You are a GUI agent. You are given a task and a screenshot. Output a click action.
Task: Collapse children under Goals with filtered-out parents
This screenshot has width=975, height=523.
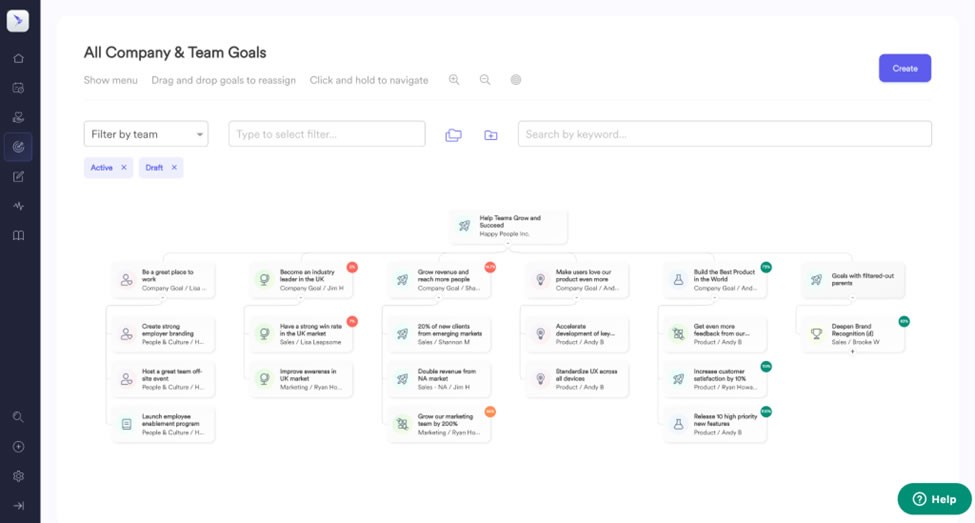tap(853, 297)
